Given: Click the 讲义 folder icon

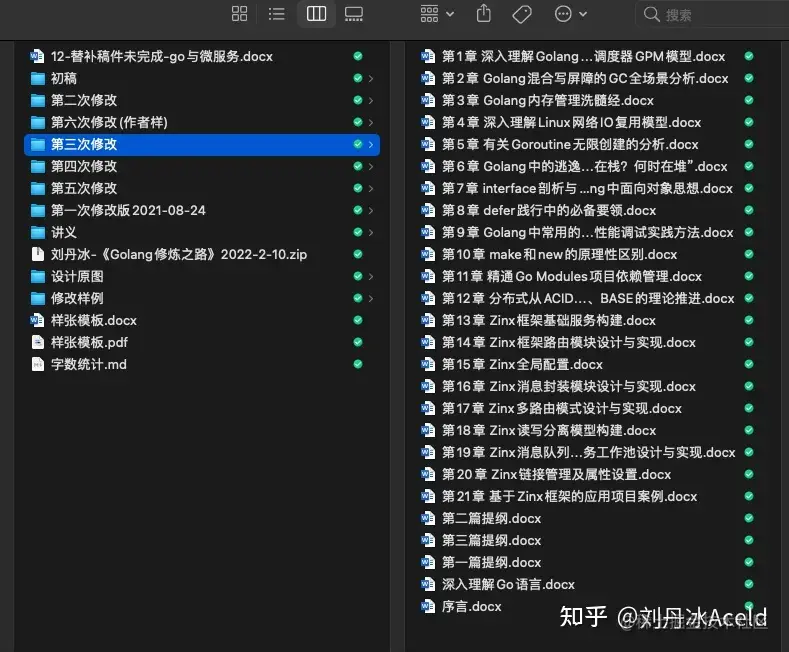Looking at the screenshot, I should 38,232.
